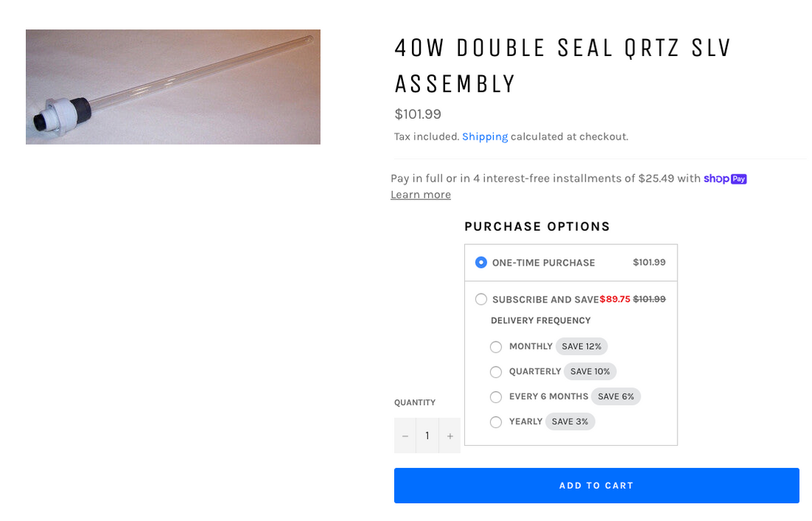812x521 pixels.
Task: Choose Every 6 Months delivery
Action: (x=496, y=397)
